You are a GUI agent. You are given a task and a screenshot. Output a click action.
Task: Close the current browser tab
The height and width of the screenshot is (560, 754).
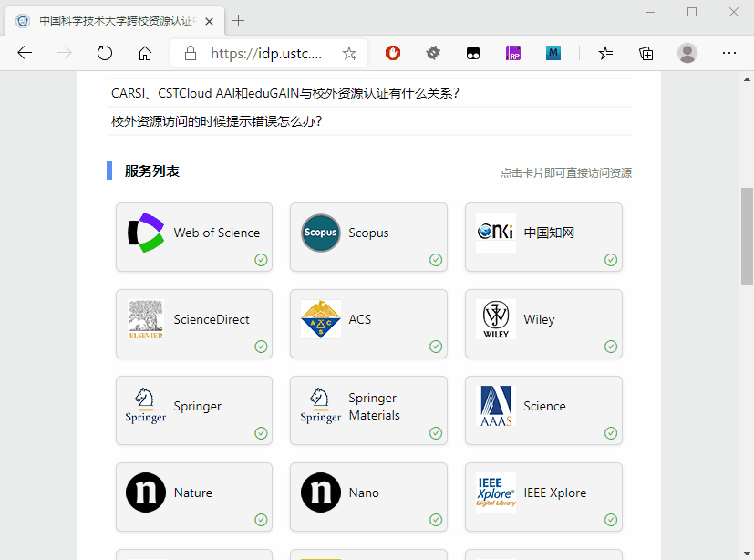tap(209, 21)
